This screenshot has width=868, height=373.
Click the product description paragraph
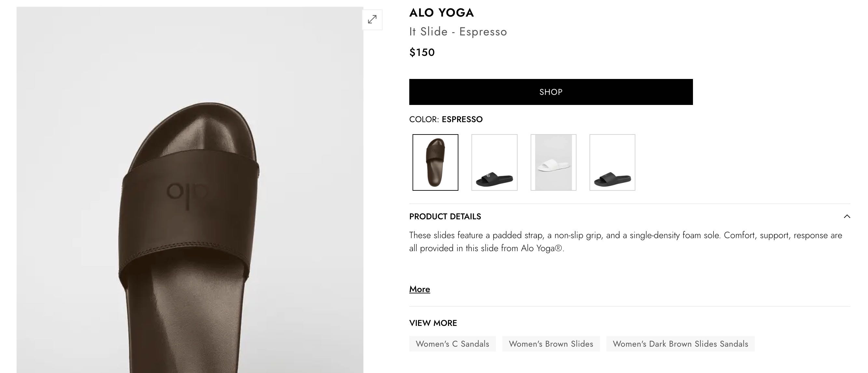point(625,242)
